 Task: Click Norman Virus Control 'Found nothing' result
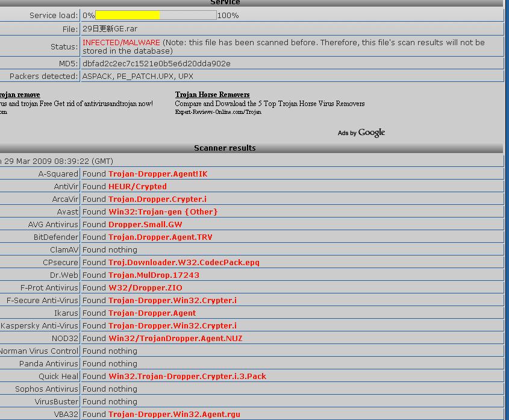pyautogui.click(x=110, y=351)
